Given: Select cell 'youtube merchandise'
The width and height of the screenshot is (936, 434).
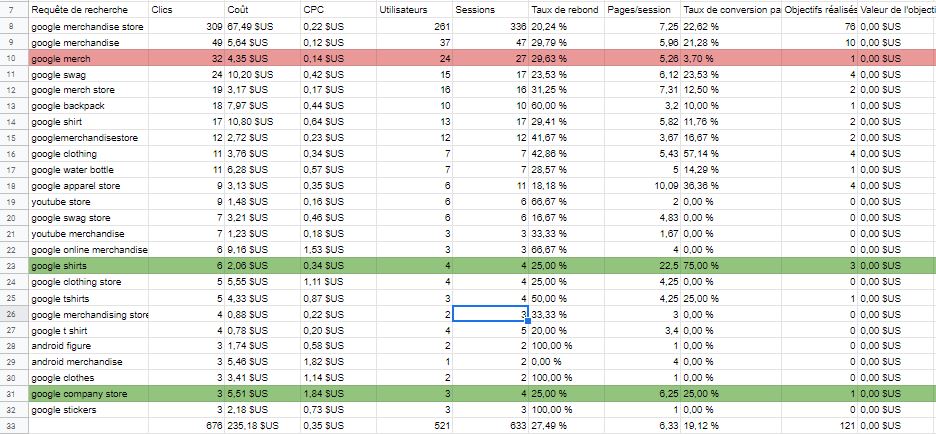Looking at the screenshot, I should pyautogui.click(x=88, y=233).
